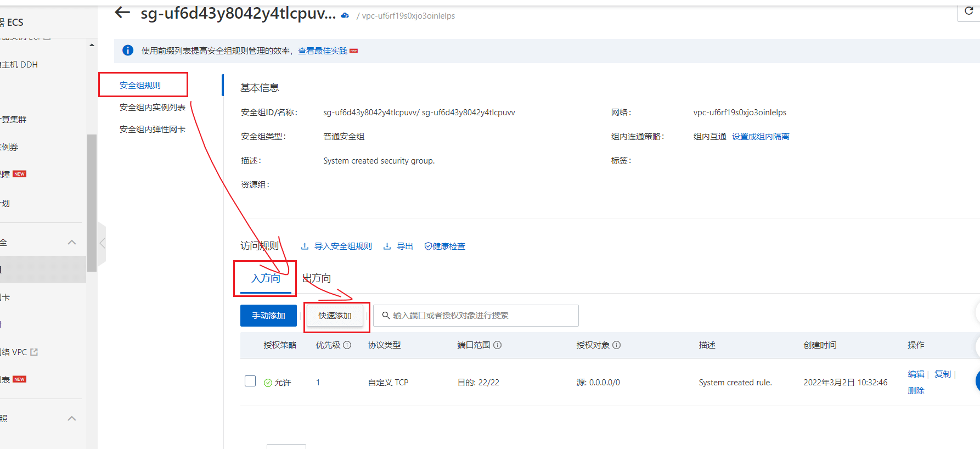Click the 2022年3月2日 10:32:46 timestamp

[846, 383]
